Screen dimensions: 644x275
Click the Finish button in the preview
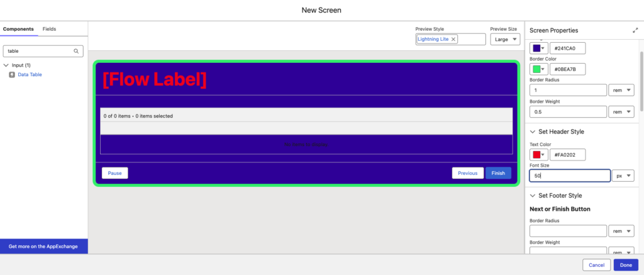[498, 173]
